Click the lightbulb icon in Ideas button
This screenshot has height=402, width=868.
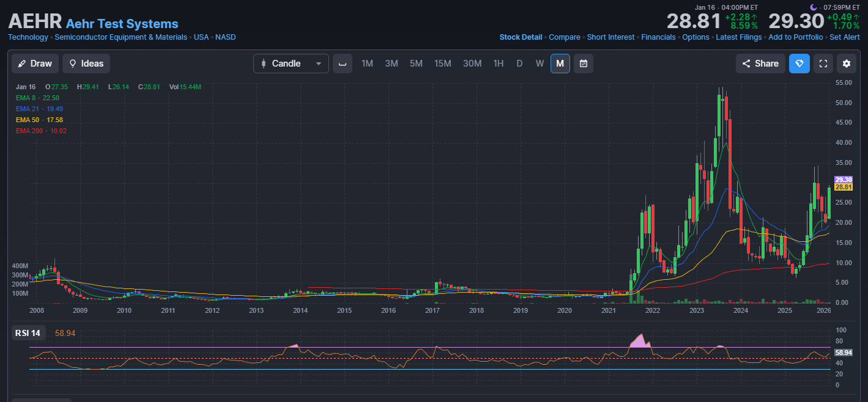point(73,64)
